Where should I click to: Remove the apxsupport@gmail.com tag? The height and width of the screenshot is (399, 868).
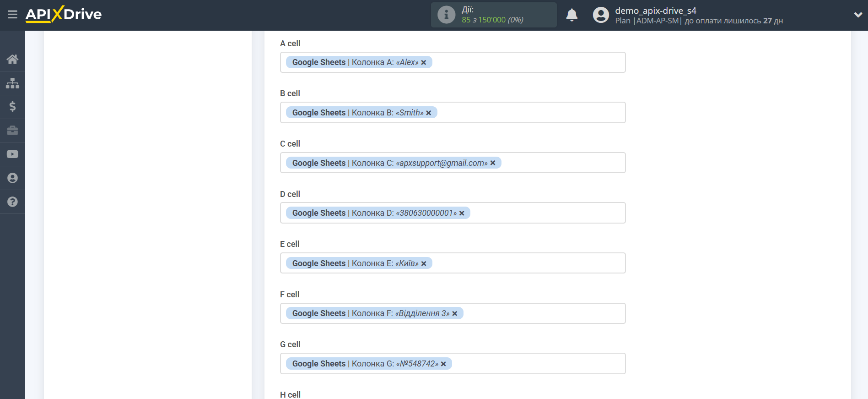[493, 163]
